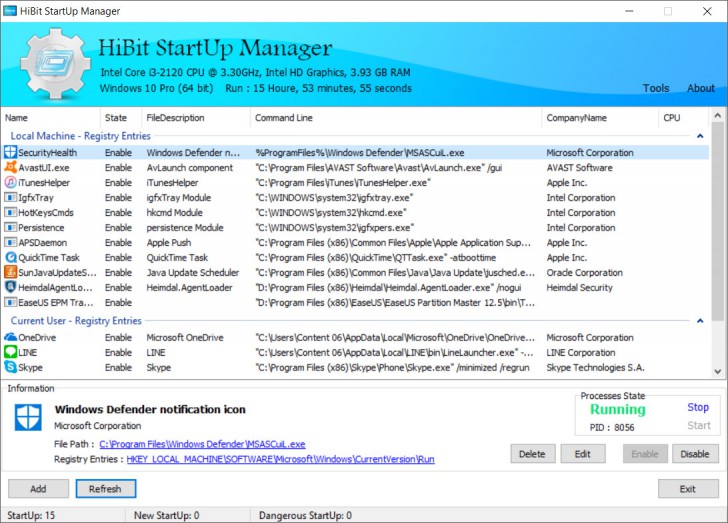Click the Disable button
The width and height of the screenshot is (728, 523).
click(x=695, y=454)
